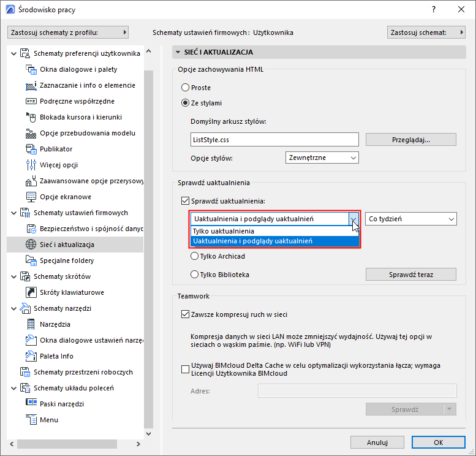
Task: Toggle the Sprawdź uaktualnienia checkbox
Action: 185,201
